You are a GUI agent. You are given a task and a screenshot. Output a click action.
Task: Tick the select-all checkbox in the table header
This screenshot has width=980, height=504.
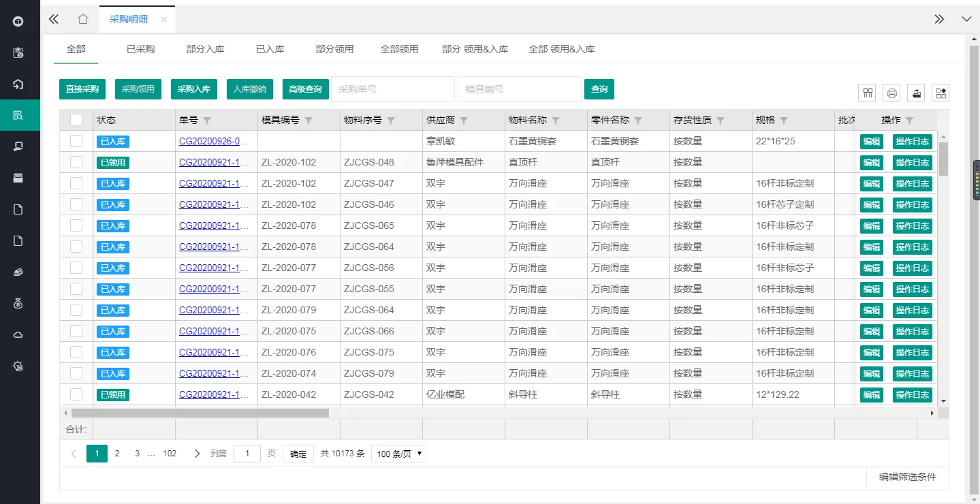coord(76,120)
